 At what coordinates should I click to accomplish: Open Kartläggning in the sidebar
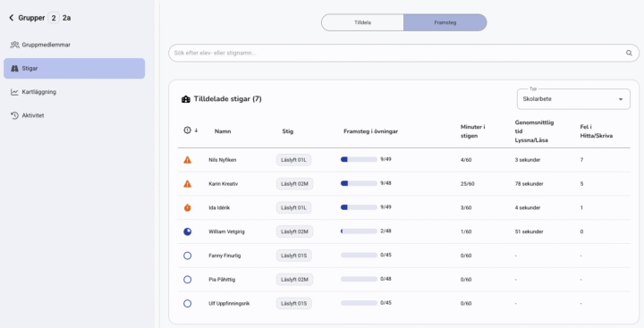pos(74,92)
